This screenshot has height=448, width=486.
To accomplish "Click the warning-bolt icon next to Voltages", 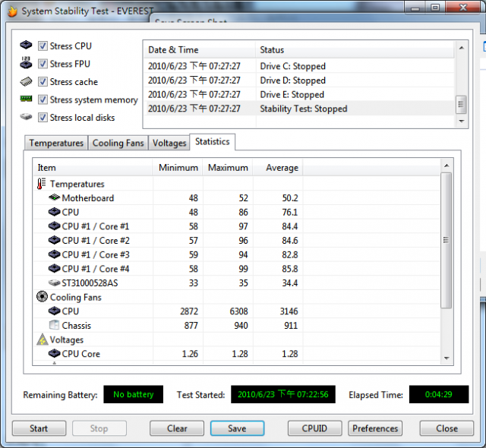I will pyautogui.click(x=43, y=339).
